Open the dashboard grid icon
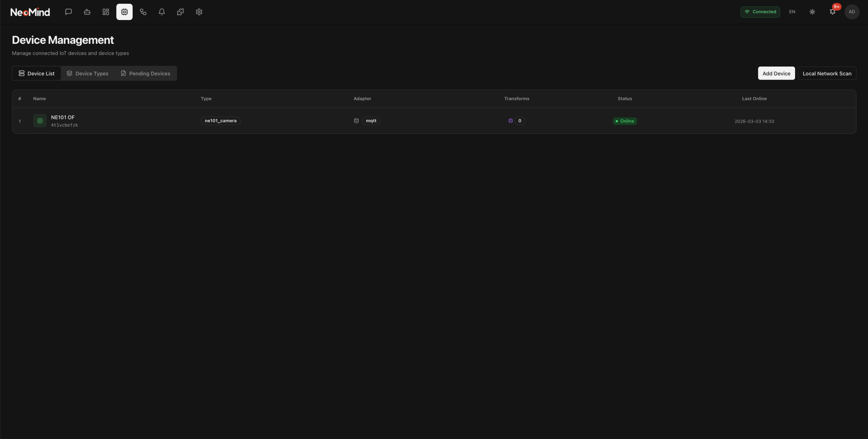Screen dimensions: 868x439 point(106,12)
